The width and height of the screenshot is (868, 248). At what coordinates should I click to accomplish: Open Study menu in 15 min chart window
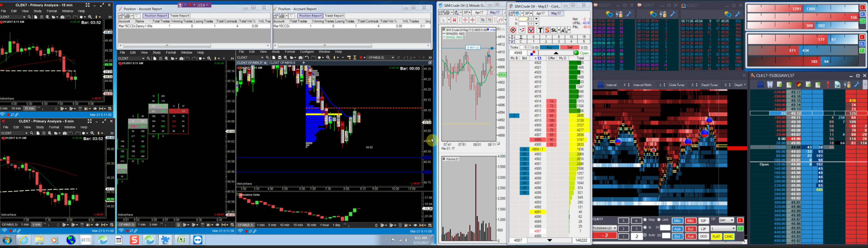(x=38, y=11)
